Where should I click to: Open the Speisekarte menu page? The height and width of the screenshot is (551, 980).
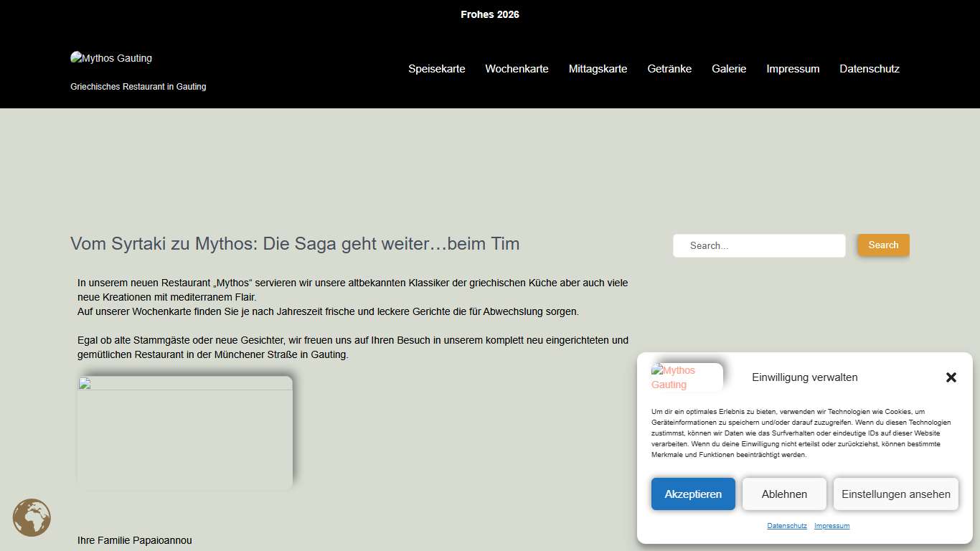tap(436, 69)
